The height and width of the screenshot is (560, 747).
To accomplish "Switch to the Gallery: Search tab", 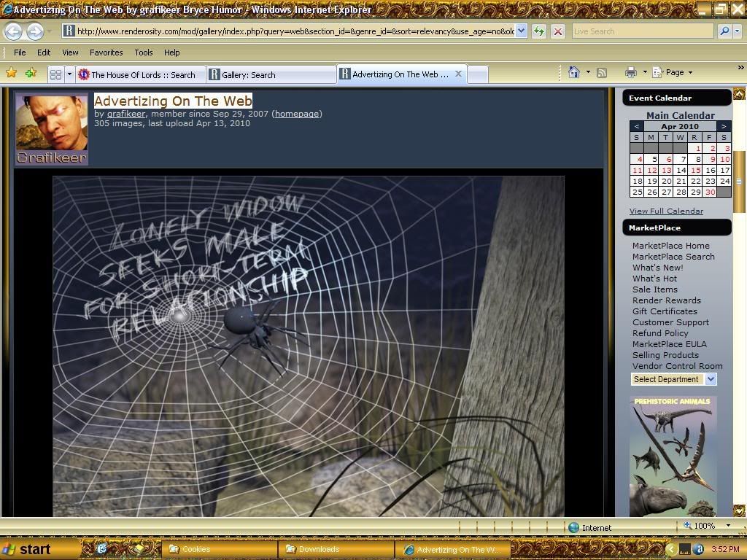I will pos(249,74).
